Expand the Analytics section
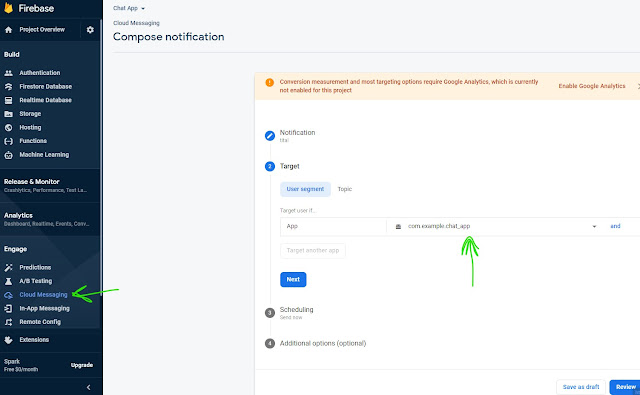Screen dimensions: 640x395 [x=50, y=219]
